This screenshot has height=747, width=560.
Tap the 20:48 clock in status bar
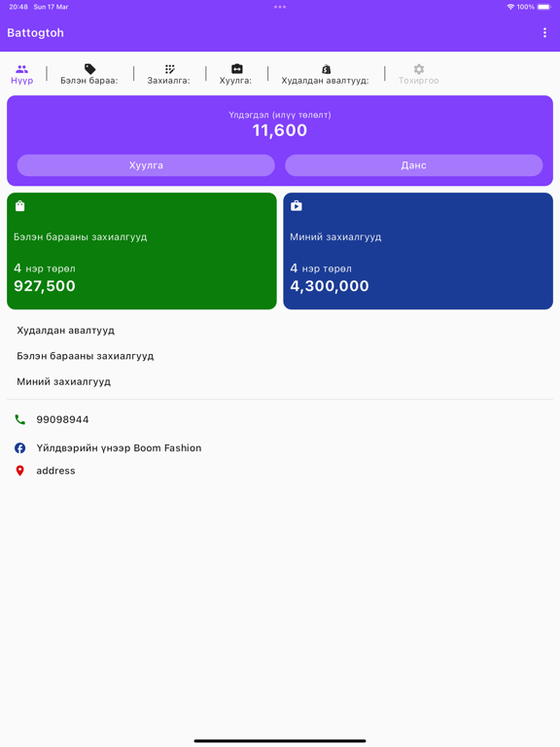pos(18,7)
